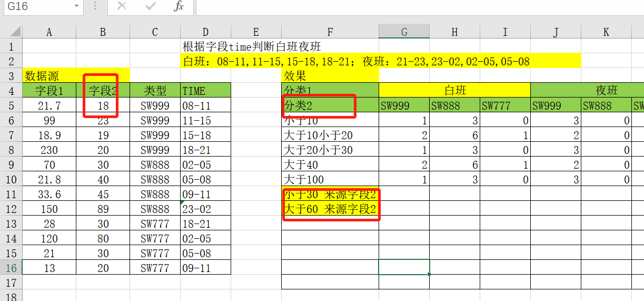Image resolution: width=644 pixels, height=301 pixels.
Task: Select row 16 header
Action: (x=11, y=268)
